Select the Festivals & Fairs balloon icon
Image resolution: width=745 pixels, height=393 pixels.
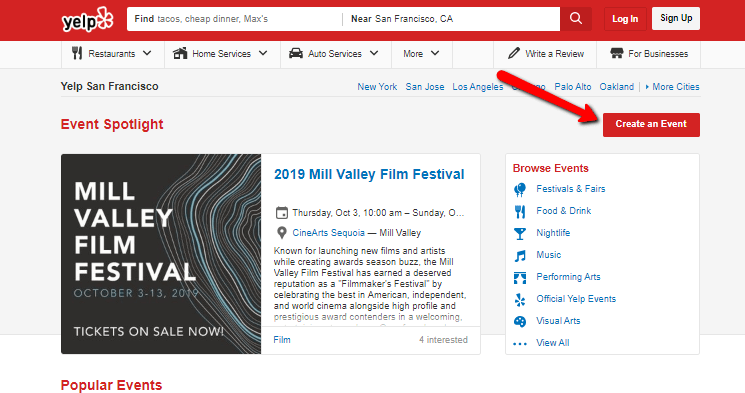[x=520, y=189]
